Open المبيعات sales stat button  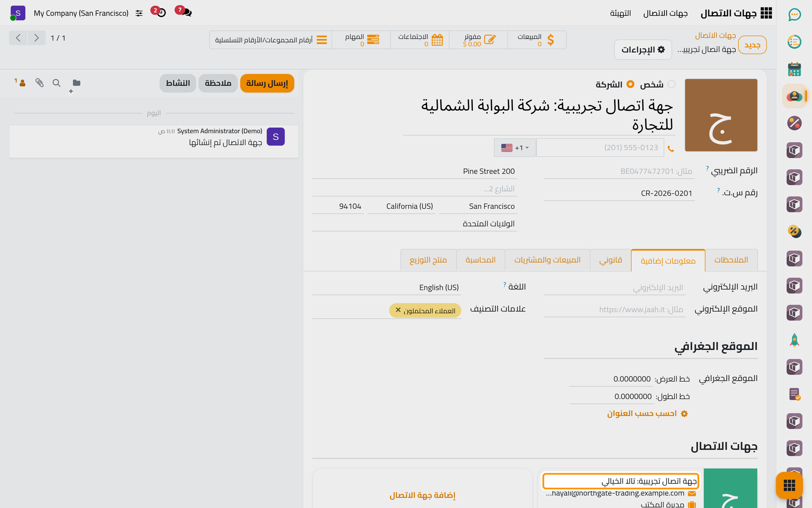(x=537, y=40)
